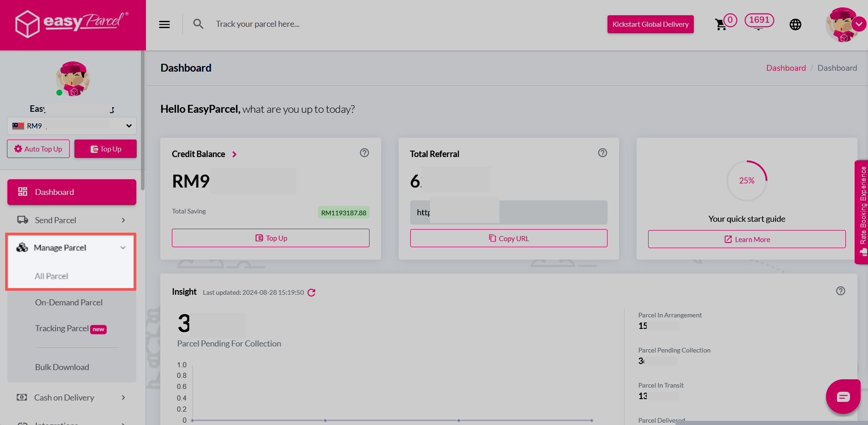868x425 pixels.
Task: Click the sidebar mascot avatar
Action: click(73, 79)
